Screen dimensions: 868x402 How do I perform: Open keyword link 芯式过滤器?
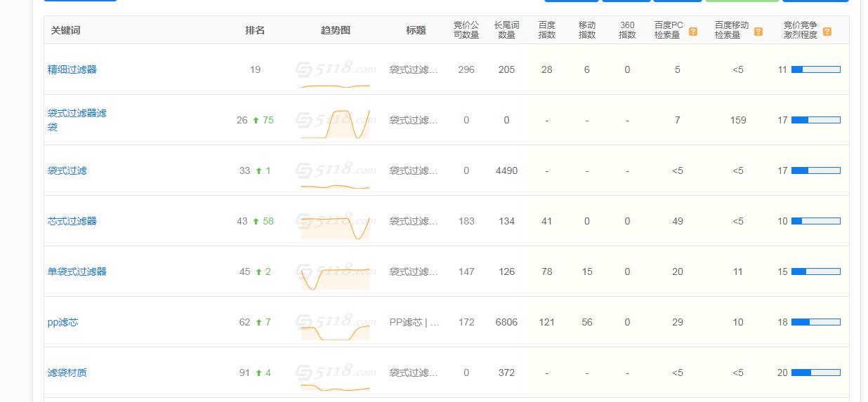pyautogui.click(x=72, y=221)
